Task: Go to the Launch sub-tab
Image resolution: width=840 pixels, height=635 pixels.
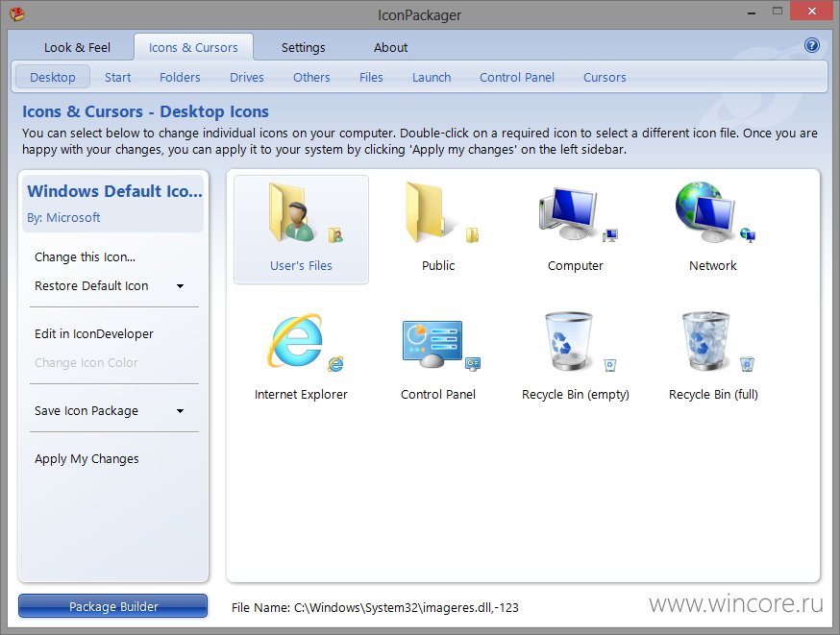Action: tap(432, 77)
